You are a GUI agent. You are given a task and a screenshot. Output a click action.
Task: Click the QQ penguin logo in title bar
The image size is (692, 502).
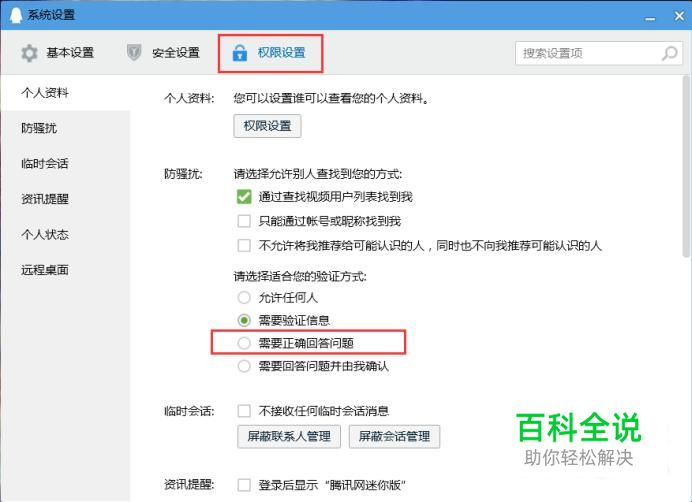[15, 15]
